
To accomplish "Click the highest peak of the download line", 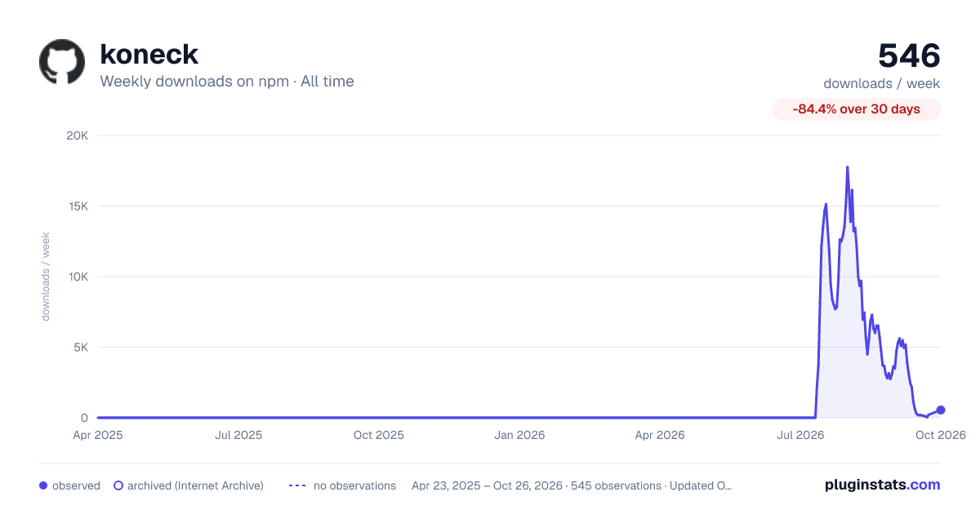I will pos(847,167).
